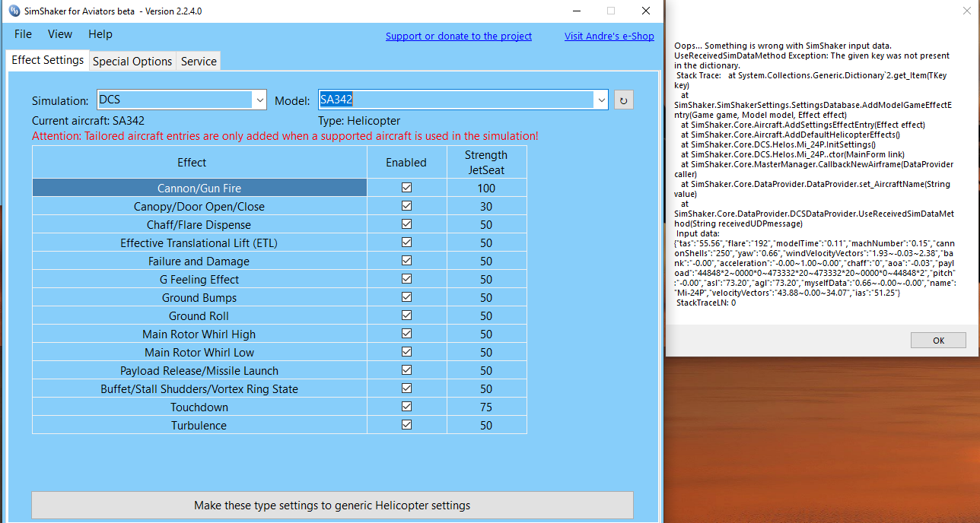Screen dimensions: 980x523
Task: Switch to the Service tab
Action: pos(199,62)
